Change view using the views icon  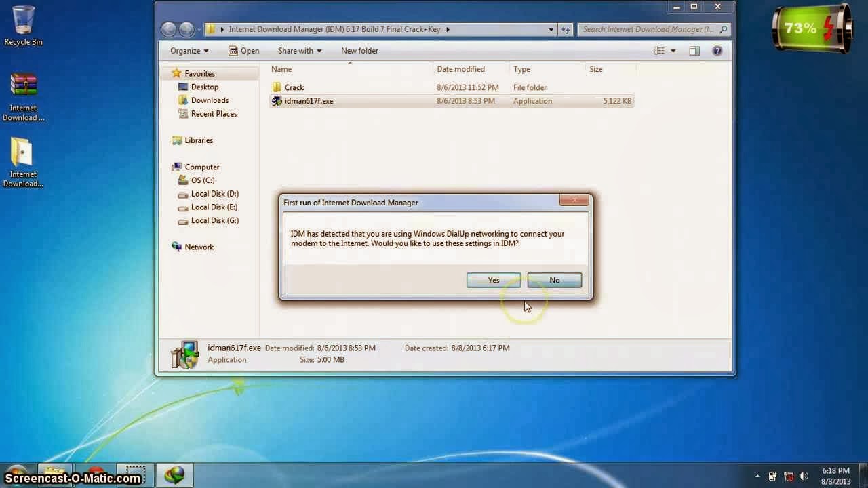pos(659,51)
